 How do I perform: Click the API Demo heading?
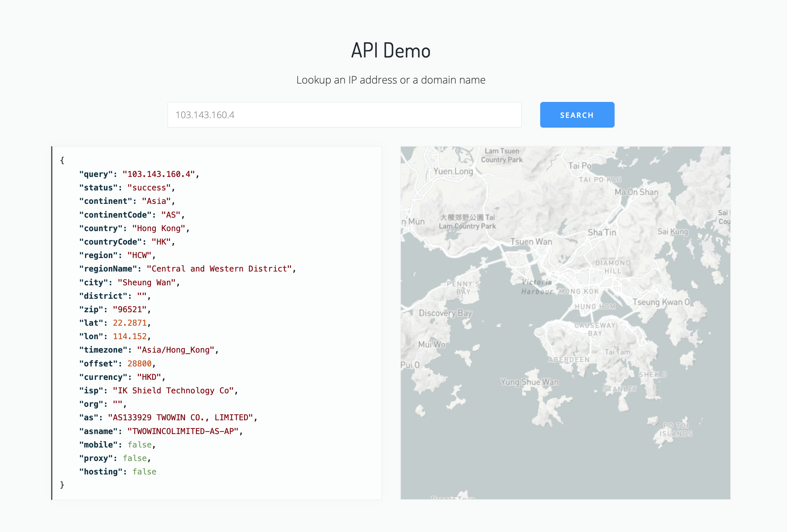click(390, 51)
